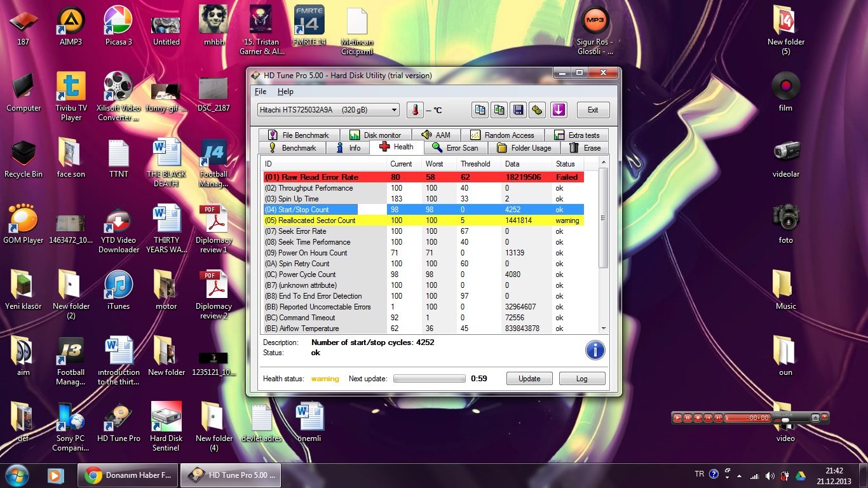Image resolution: width=868 pixels, height=488 pixels.
Task: Click the Log button
Action: click(x=581, y=379)
